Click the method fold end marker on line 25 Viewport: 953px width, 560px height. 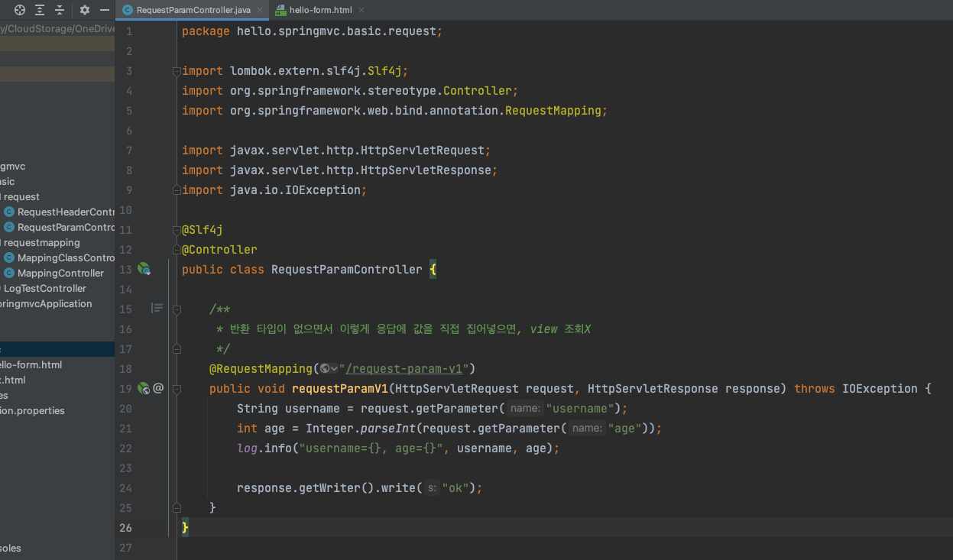pos(177,508)
